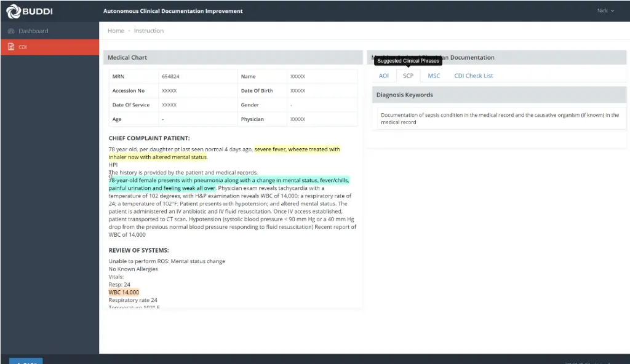Click the BUDDI logo

[x=30, y=11]
